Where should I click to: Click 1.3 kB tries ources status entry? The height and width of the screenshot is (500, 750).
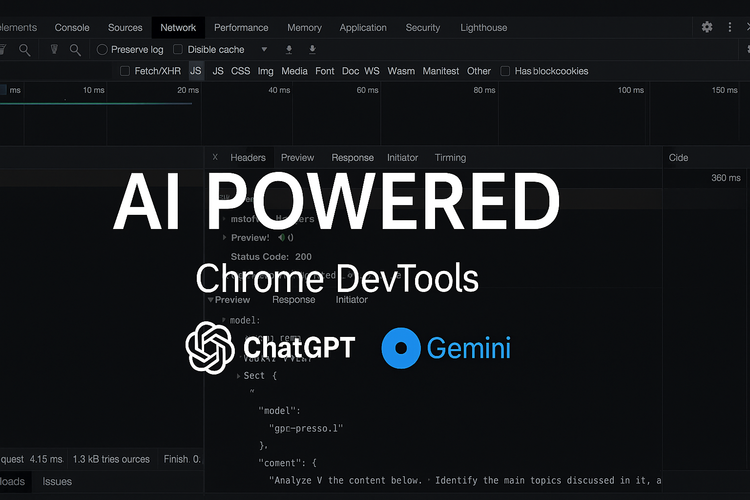[x=111, y=459]
